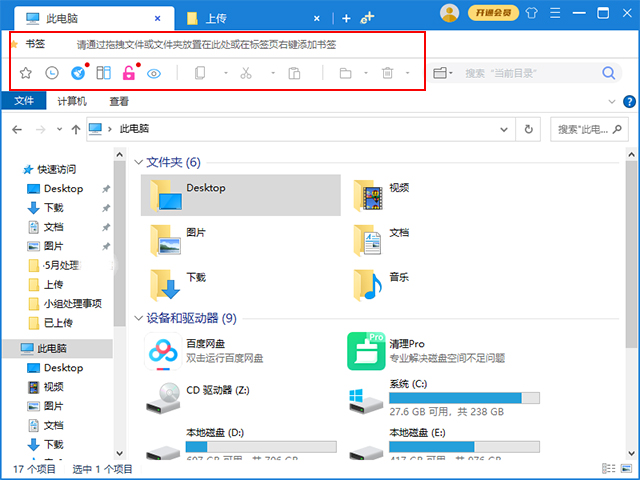Screen dimensions: 640x480
Task: Click the bookmark star icon in toolbar
Action: click(26, 73)
